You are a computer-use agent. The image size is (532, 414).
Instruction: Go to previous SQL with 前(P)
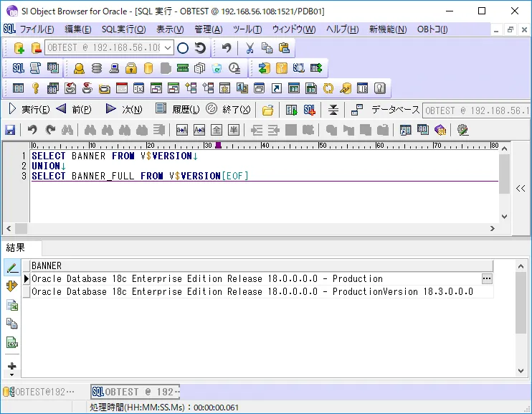coord(74,109)
